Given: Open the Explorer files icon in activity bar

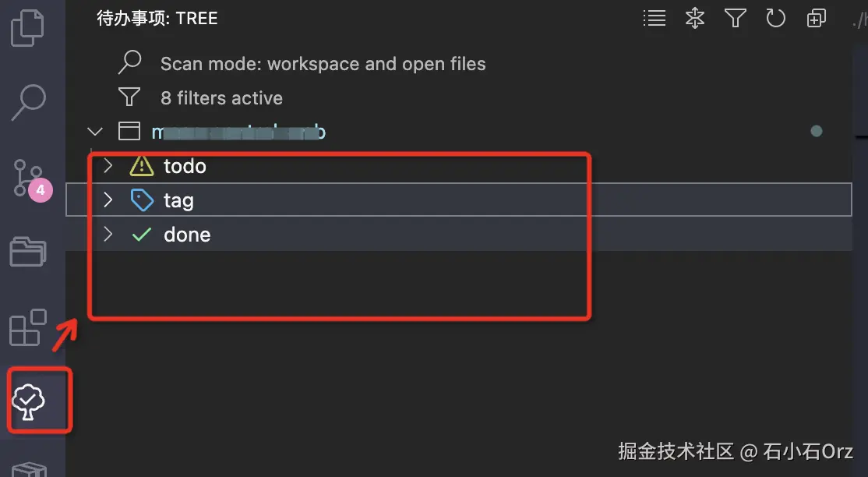Looking at the screenshot, I should pyautogui.click(x=29, y=27).
